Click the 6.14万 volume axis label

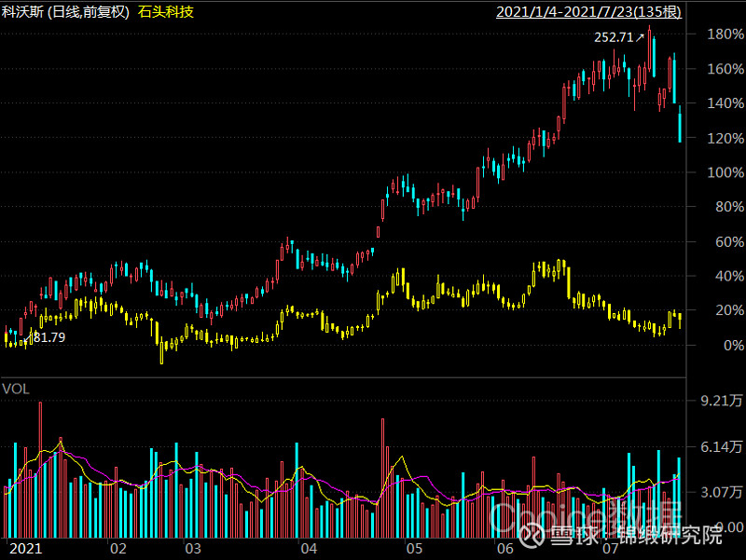pos(722,447)
